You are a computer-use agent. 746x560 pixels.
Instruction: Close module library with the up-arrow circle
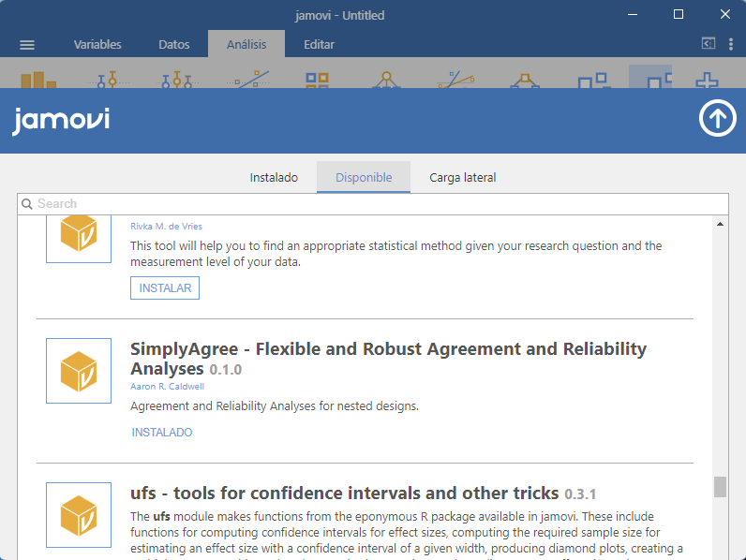718,119
